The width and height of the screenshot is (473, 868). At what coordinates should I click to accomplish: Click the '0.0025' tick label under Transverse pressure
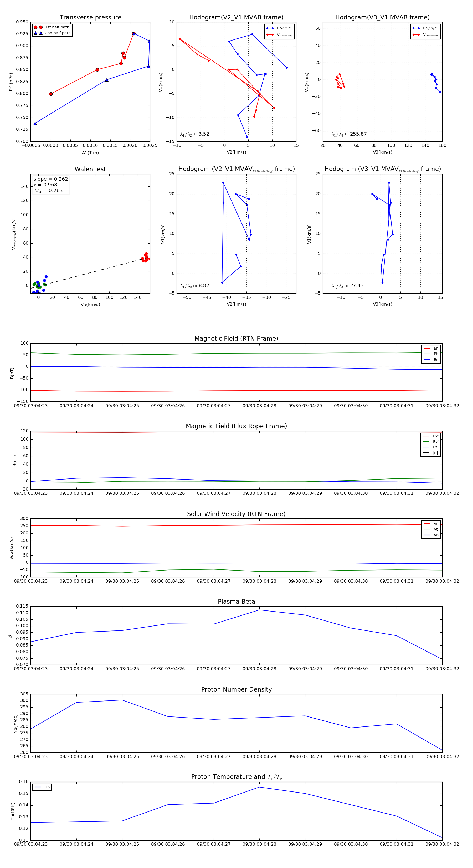point(150,145)
